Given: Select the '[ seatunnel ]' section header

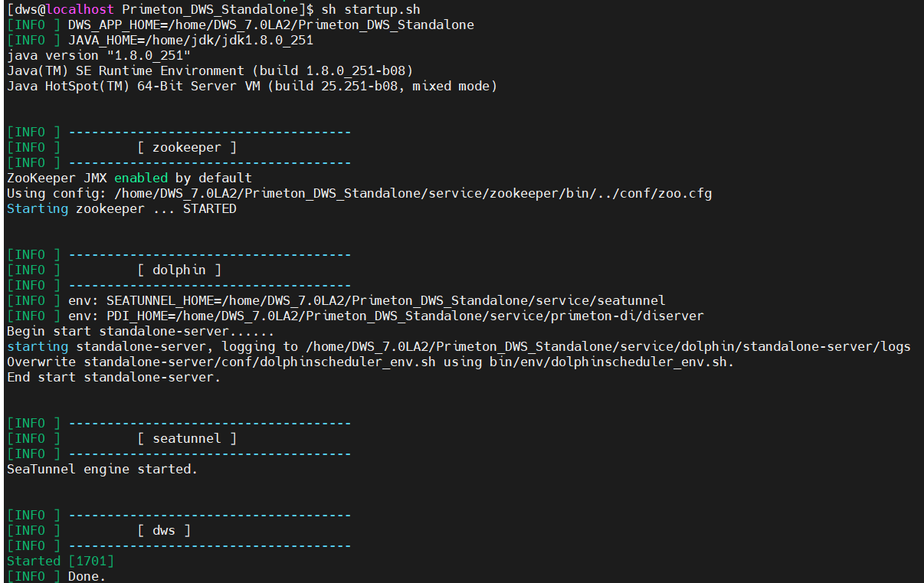Looking at the screenshot, I should click(x=187, y=438).
